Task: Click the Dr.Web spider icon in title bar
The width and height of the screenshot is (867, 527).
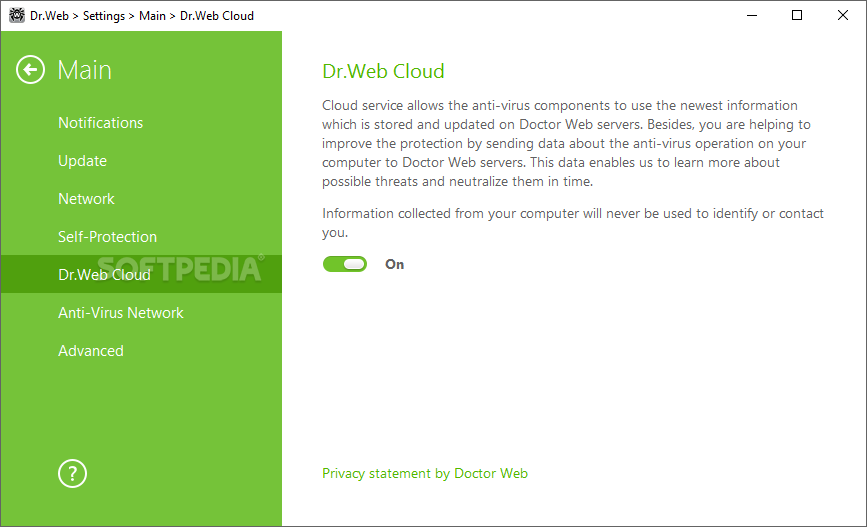Action: [16, 15]
